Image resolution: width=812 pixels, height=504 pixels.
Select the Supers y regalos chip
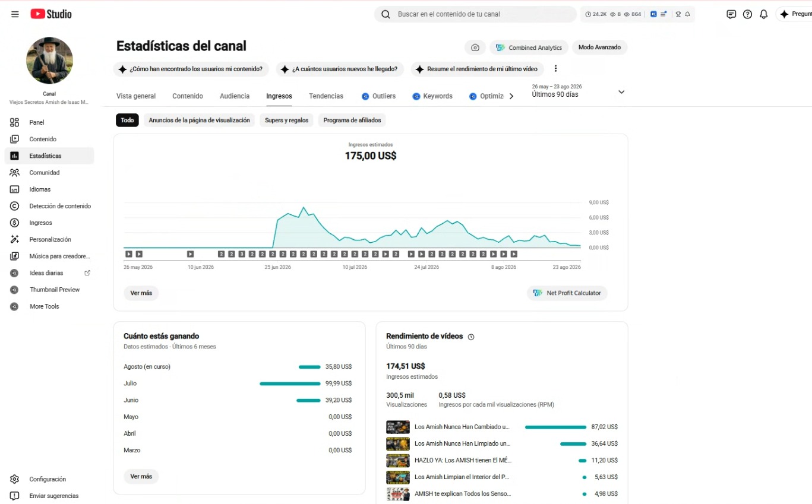coord(286,120)
